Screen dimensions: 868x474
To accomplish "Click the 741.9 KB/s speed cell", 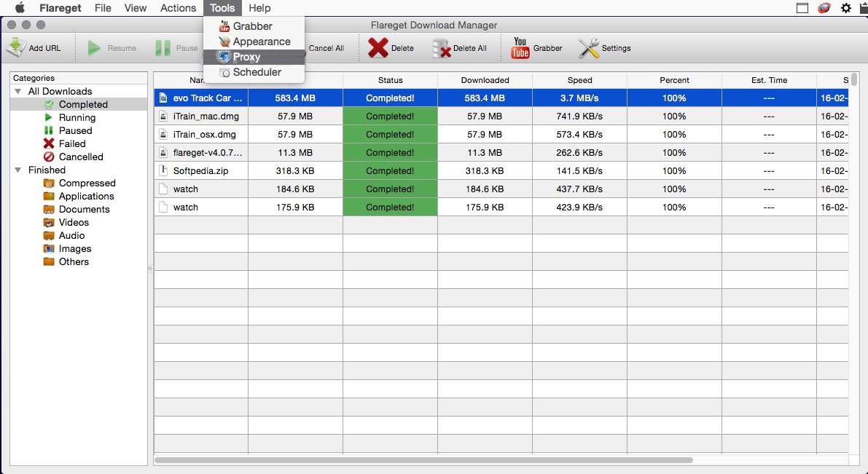I will (x=579, y=116).
